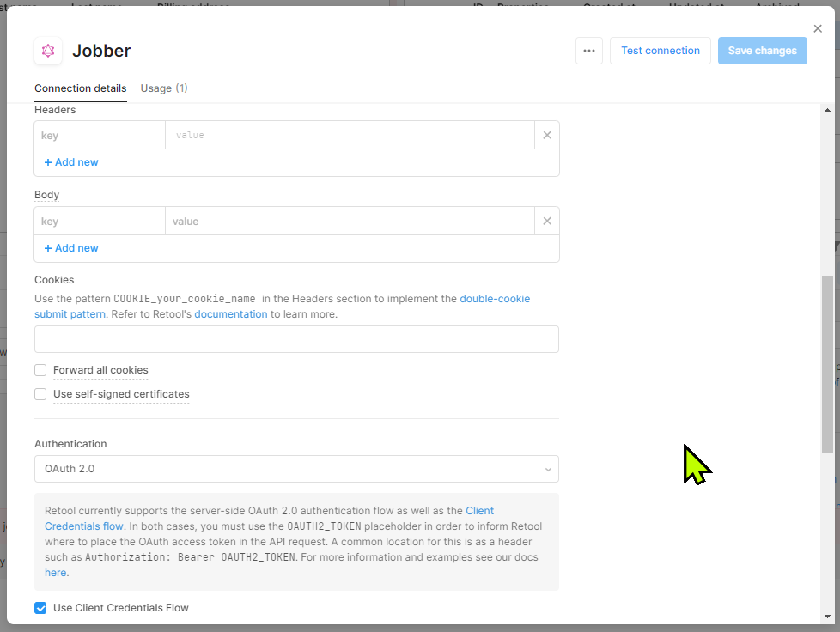Image resolution: width=840 pixels, height=632 pixels.
Task: Click the Authentication section label
Action: (x=70, y=443)
